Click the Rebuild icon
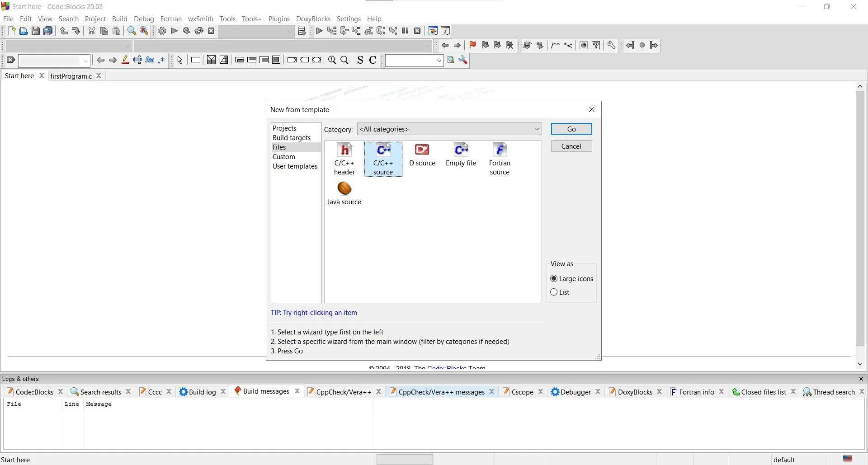Image resolution: width=868 pixels, height=465 pixels. (x=199, y=31)
